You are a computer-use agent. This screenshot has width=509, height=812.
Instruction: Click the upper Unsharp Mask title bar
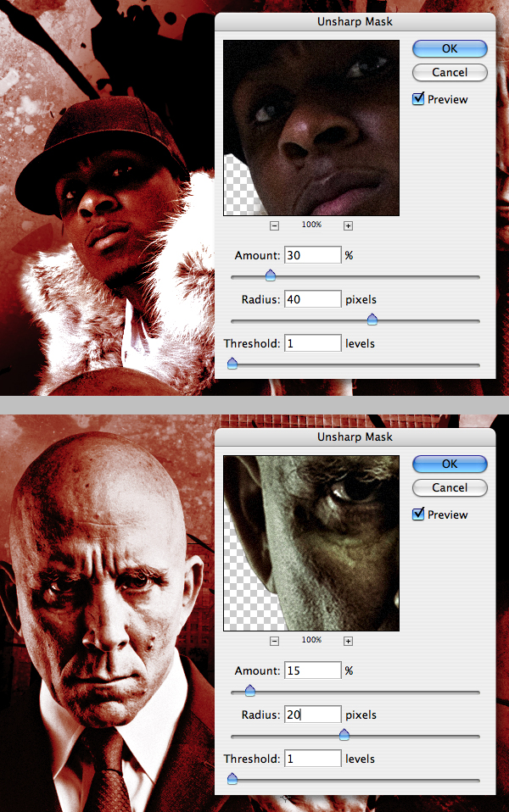click(x=355, y=22)
